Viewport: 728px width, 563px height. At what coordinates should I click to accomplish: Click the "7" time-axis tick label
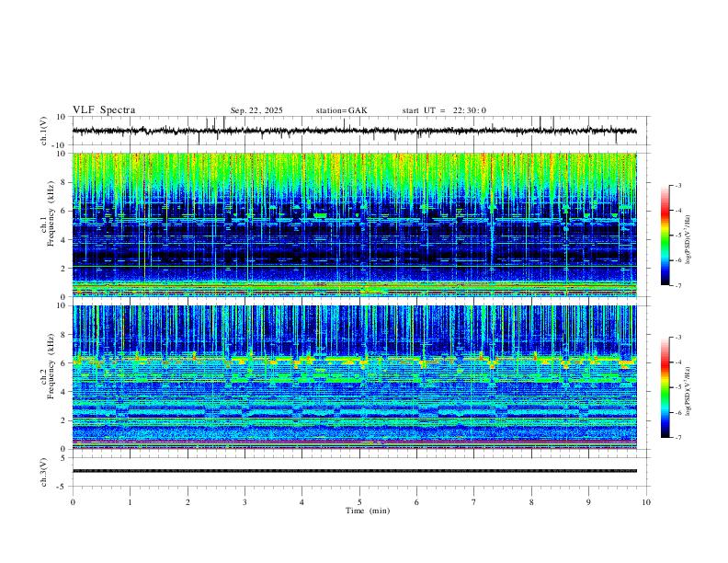(474, 502)
